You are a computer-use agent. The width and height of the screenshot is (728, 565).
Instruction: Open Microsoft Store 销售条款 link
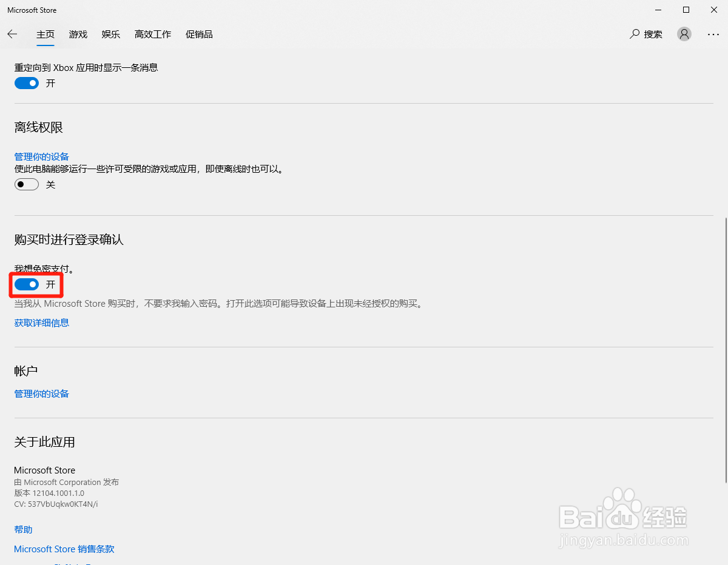64,549
